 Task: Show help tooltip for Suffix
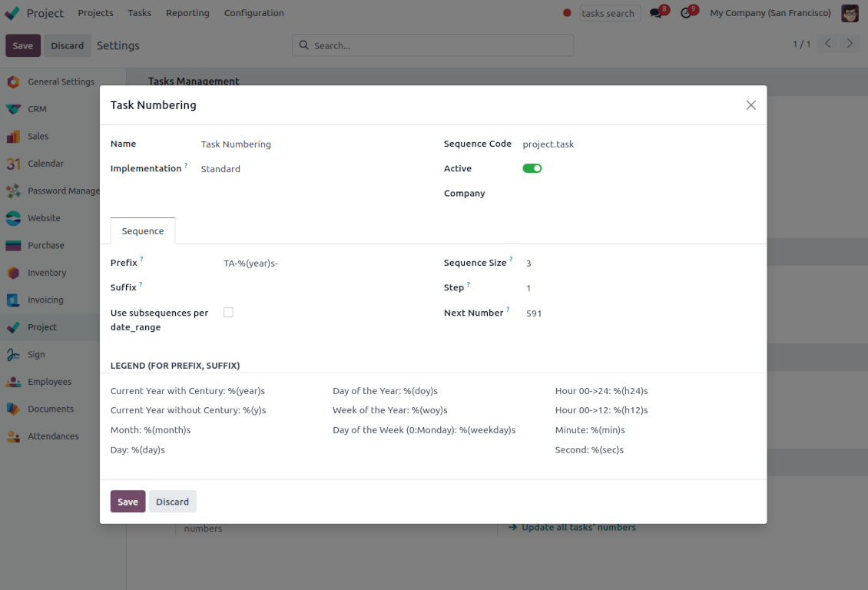coord(141,284)
